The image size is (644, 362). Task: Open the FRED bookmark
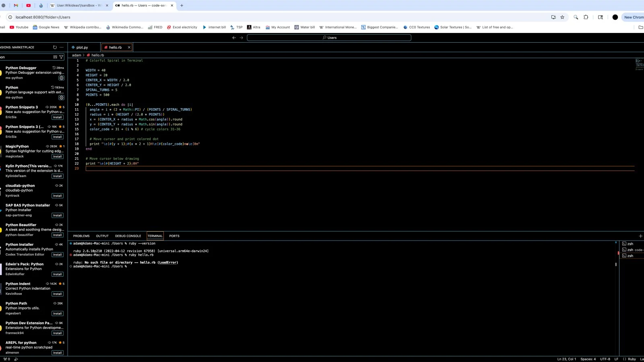(155, 27)
